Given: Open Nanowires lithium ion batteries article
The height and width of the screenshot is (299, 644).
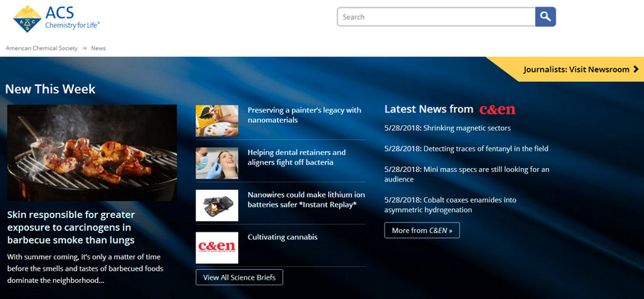Looking at the screenshot, I should 306,200.
